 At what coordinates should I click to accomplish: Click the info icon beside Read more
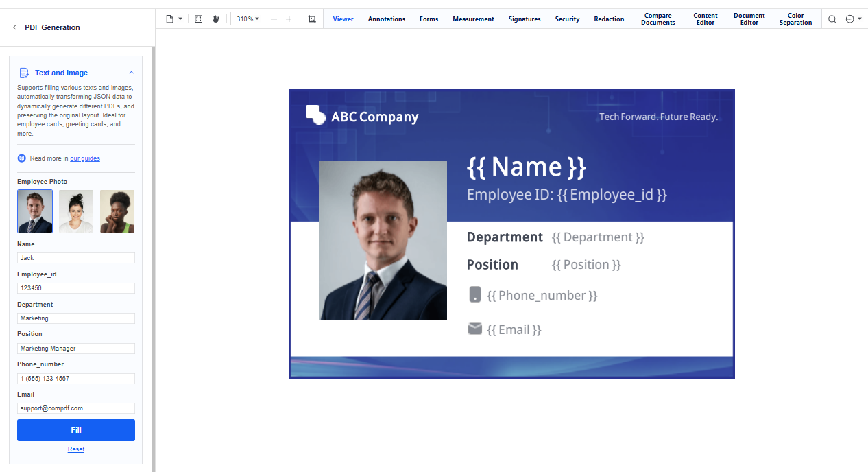coord(21,158)
